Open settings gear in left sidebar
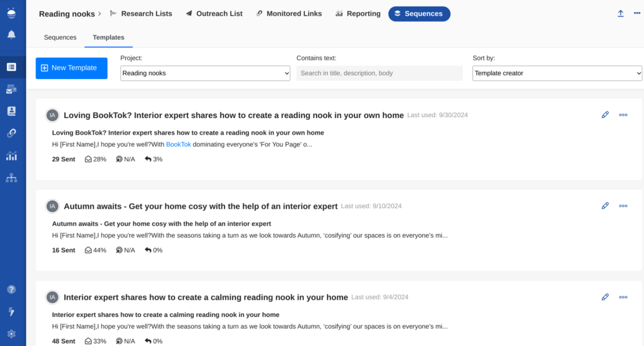 11,334
